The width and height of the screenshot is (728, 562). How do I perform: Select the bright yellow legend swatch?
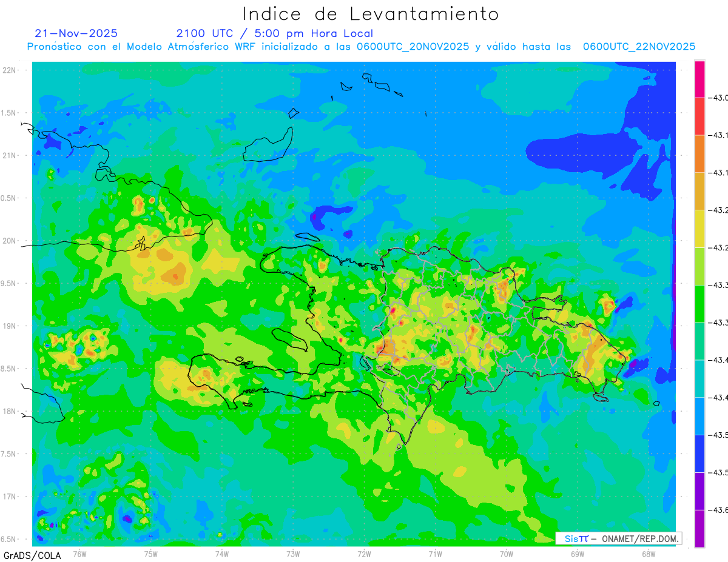coord(699,229)
